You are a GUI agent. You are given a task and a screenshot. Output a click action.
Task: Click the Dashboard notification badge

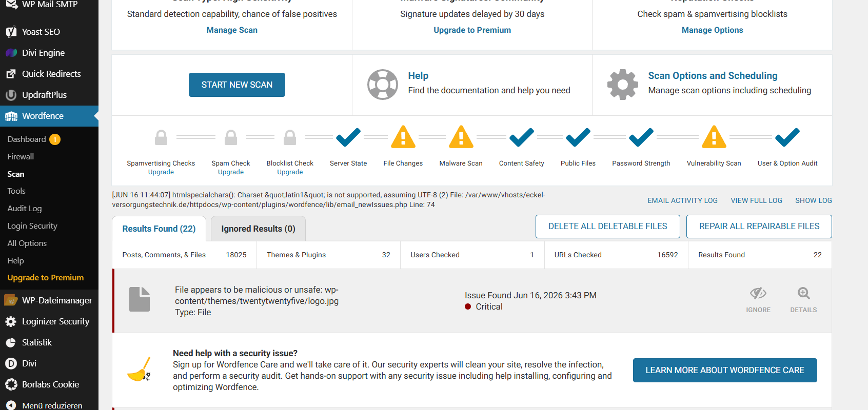(x=55, y=139)
